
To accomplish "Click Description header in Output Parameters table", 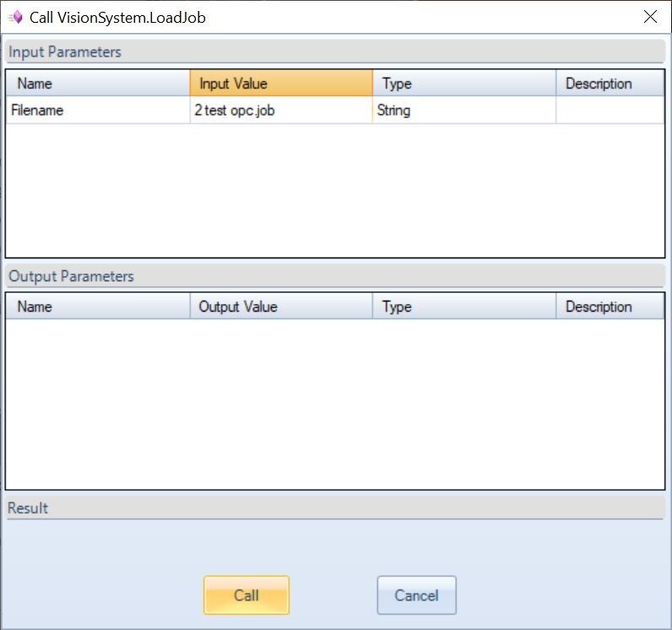I will coord(609,307).
